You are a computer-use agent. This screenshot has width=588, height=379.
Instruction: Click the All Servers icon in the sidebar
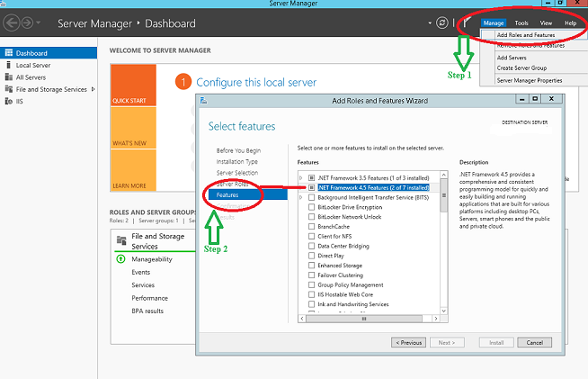tap(9, 77)
